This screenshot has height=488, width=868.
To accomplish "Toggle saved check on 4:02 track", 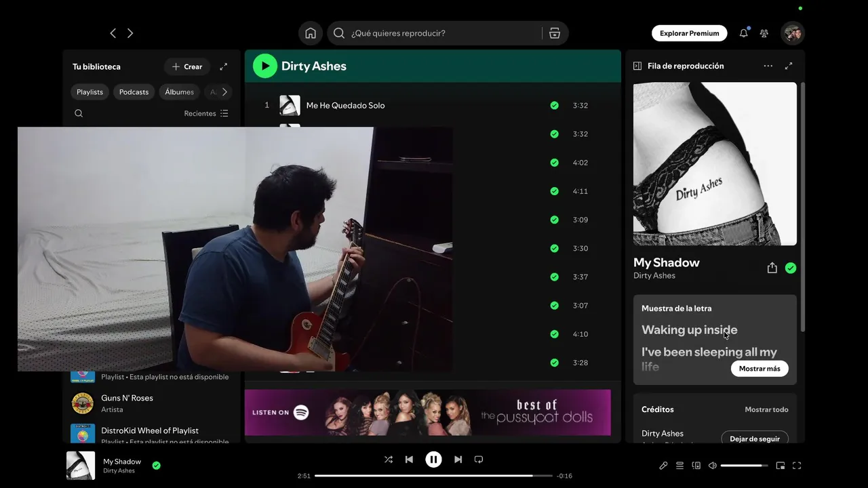I will pyautogui.click(x=555, y=163).
